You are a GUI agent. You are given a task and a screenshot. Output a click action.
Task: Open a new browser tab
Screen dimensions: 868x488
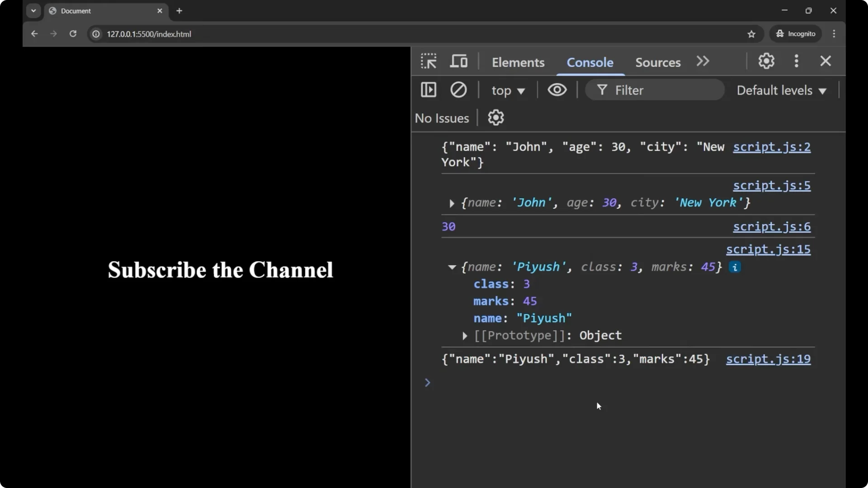click(179, 10)
